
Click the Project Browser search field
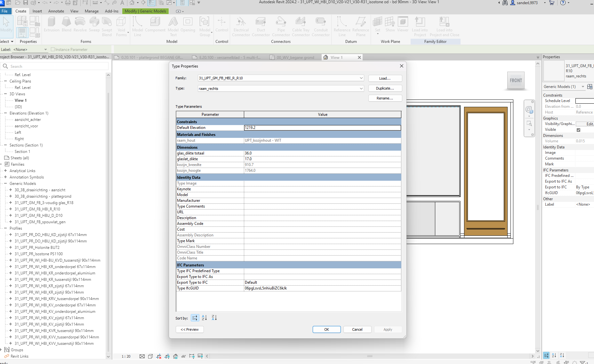pos(54,66)
